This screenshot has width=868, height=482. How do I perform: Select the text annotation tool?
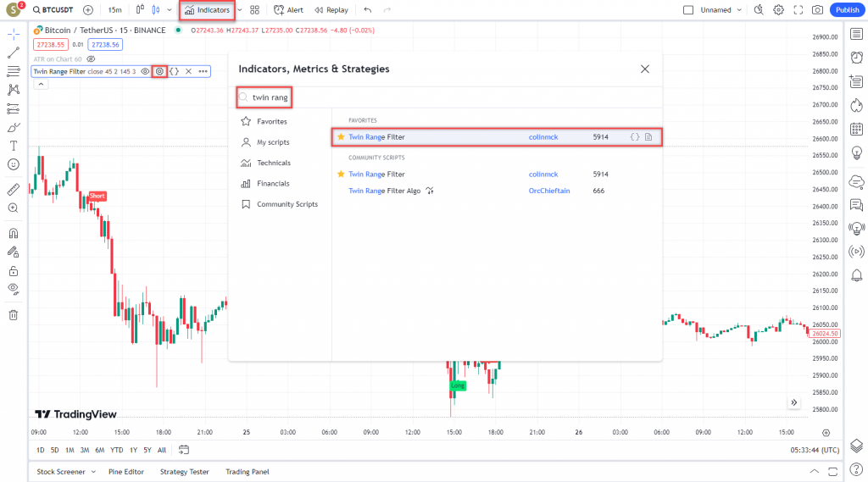(13, 145)
